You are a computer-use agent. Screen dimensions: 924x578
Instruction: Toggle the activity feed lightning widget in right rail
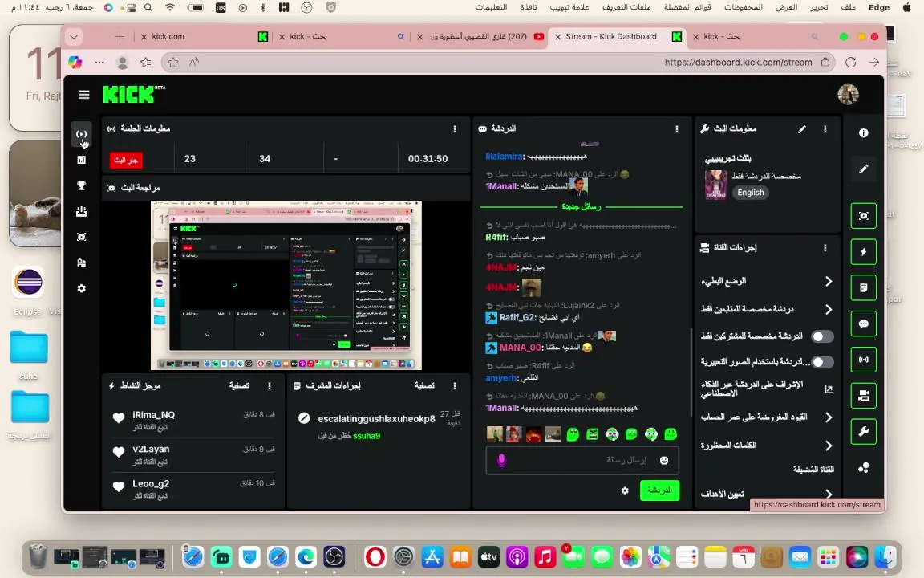[x=863, y=252]
